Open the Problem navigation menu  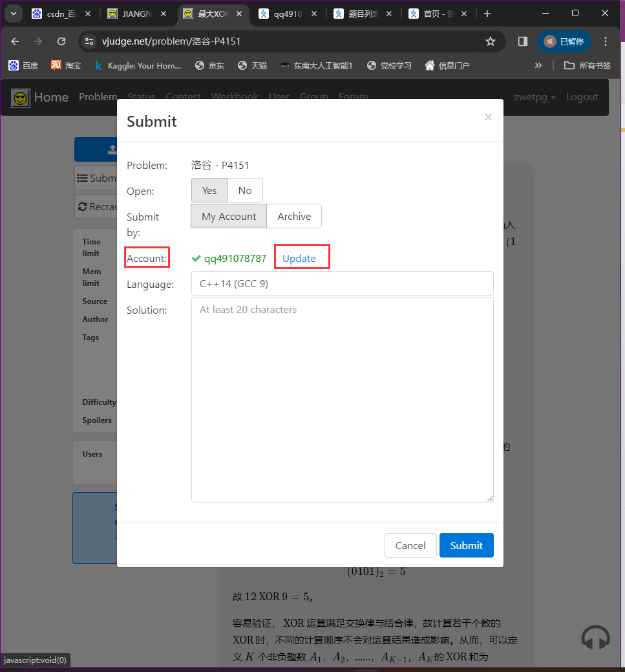(x=98, y=97)
